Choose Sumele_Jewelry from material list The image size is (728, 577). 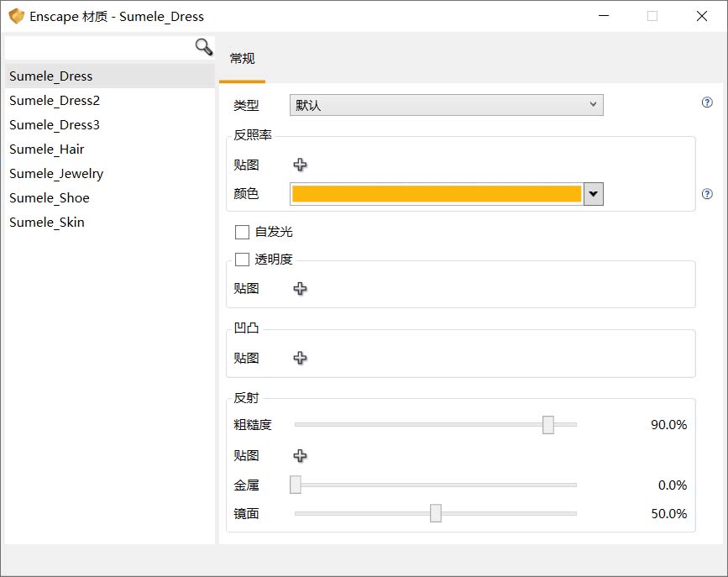click(56, 174)
